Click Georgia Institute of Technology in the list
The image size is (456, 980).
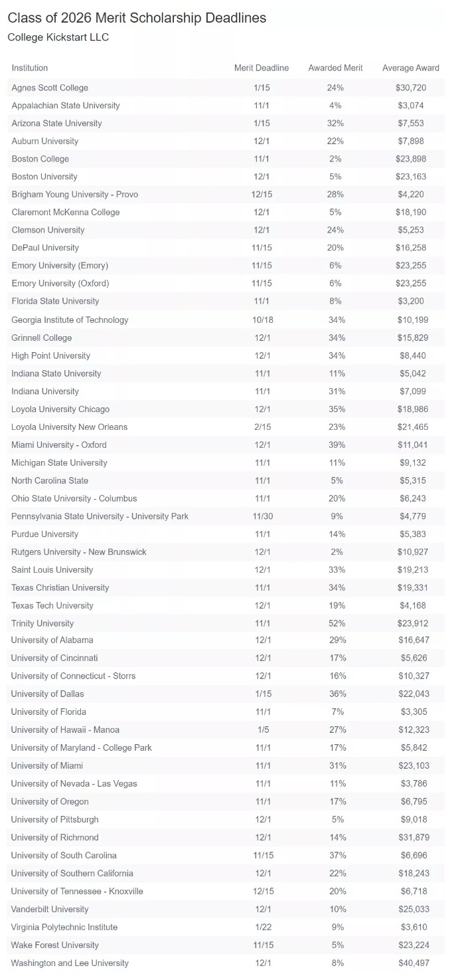tap(70, 320)
